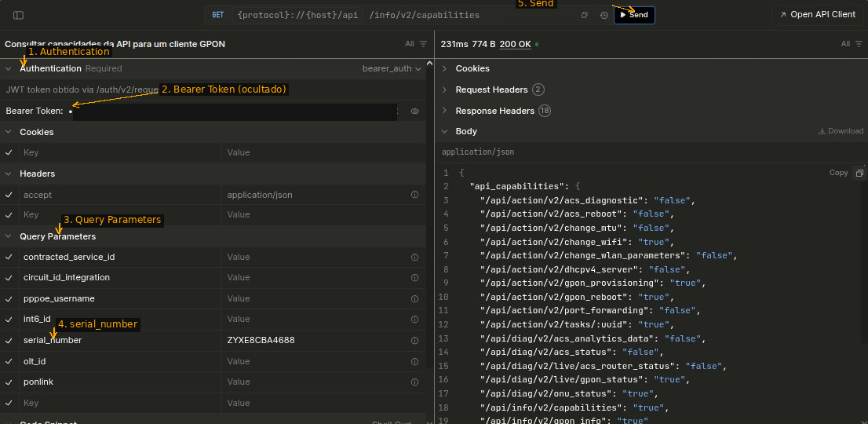The width and height of the screenshot is (868, 424).
Task: Toggle the pppoe_username checkbox
Action: click(9, 299)
